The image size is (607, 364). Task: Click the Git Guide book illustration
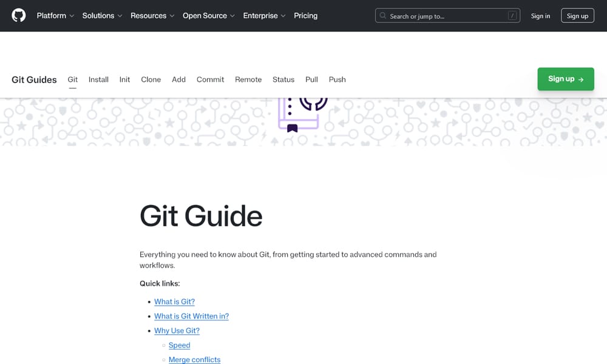pos(303,115)
